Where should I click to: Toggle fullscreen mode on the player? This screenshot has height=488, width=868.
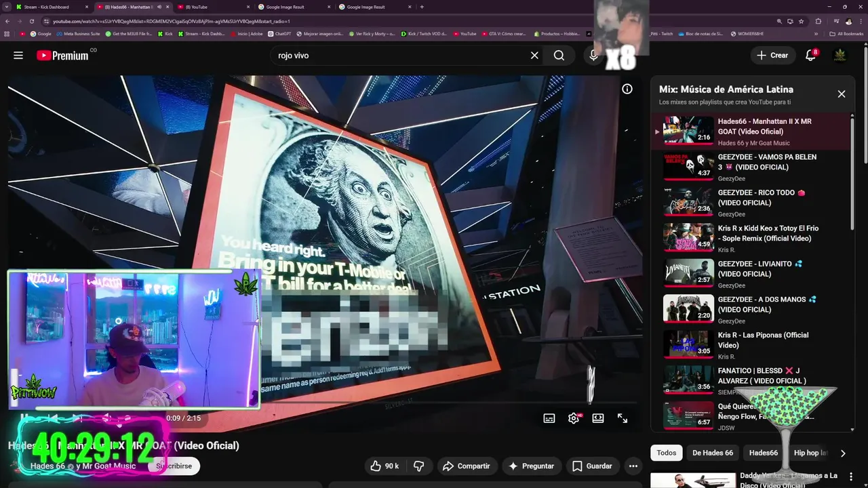click(x=623, y=418)
